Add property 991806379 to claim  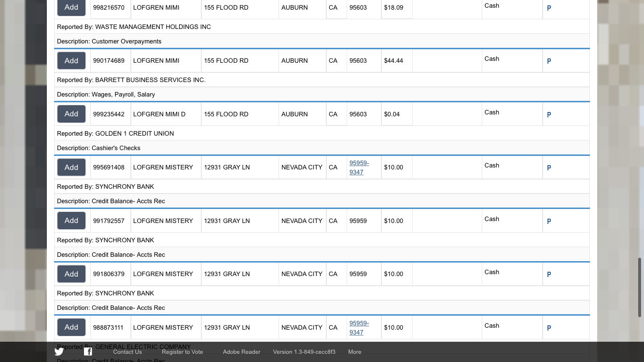[71, 274]
